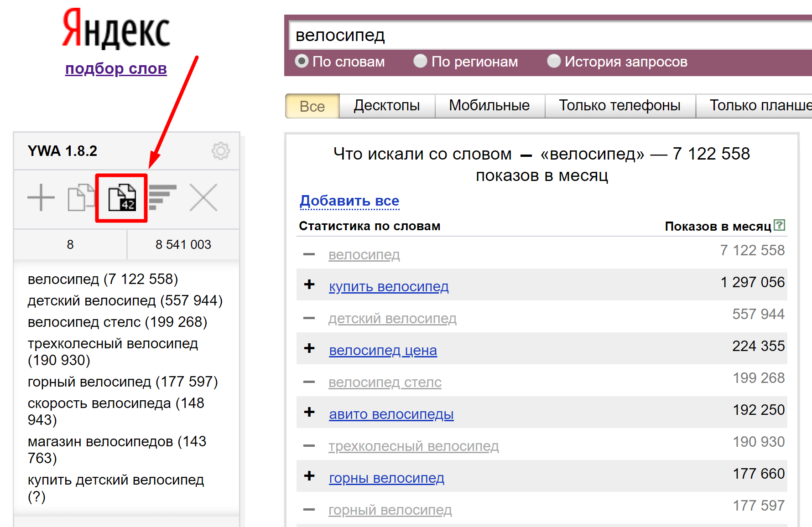
Task: Remove велосипед with its minus icon
Action: tap(309, 254)
